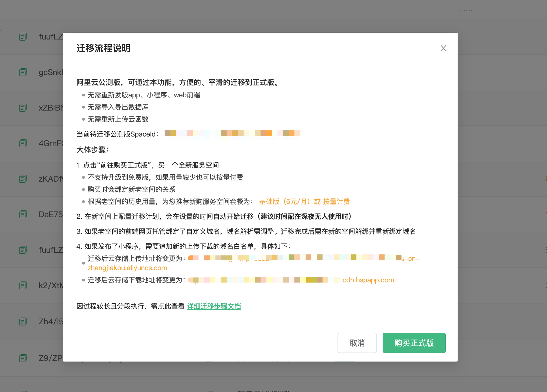Click the 购买时会绑定新老空间的关系 bullet
Screen dimensions: 547x392
131,189
